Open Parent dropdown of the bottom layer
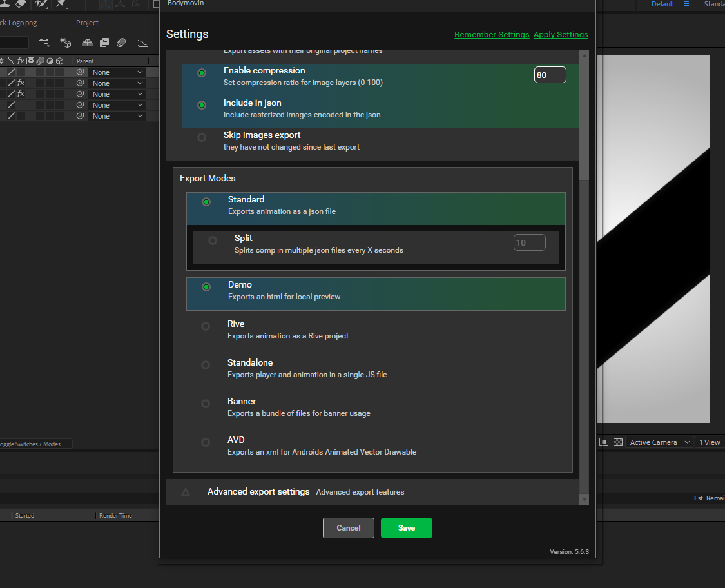Viewport: 725px width, 588px height. tap(117, 116)
